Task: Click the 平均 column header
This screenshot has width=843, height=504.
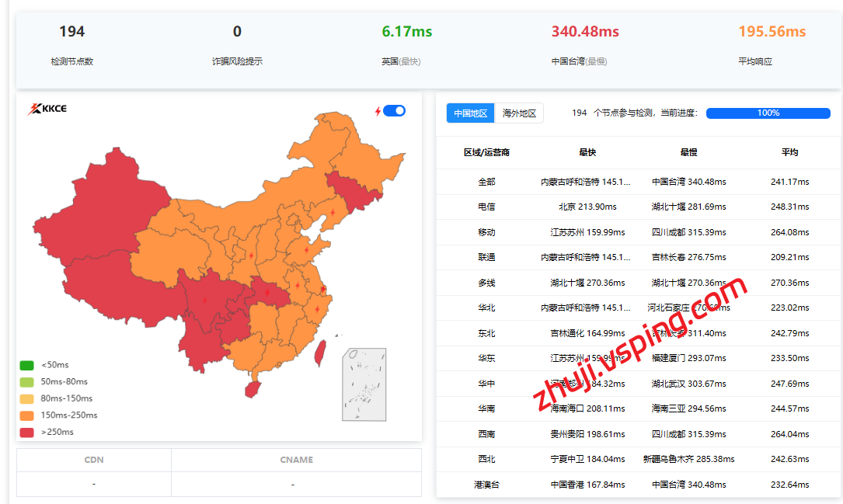Action: [789, 152]
